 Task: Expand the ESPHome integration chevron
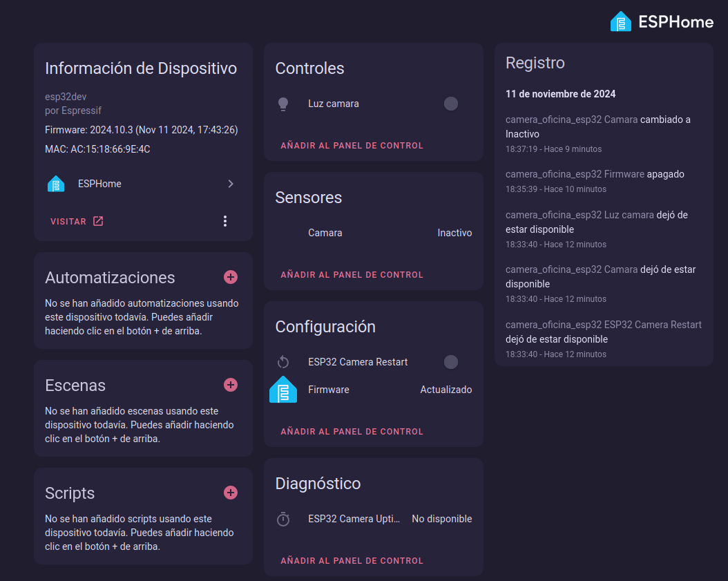click(x=231, y=184)
